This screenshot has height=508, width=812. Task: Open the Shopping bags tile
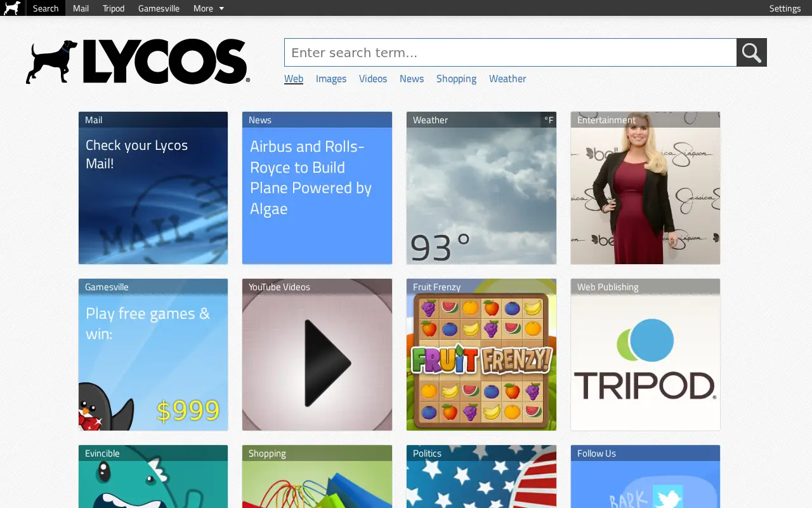tap(317, 476)
